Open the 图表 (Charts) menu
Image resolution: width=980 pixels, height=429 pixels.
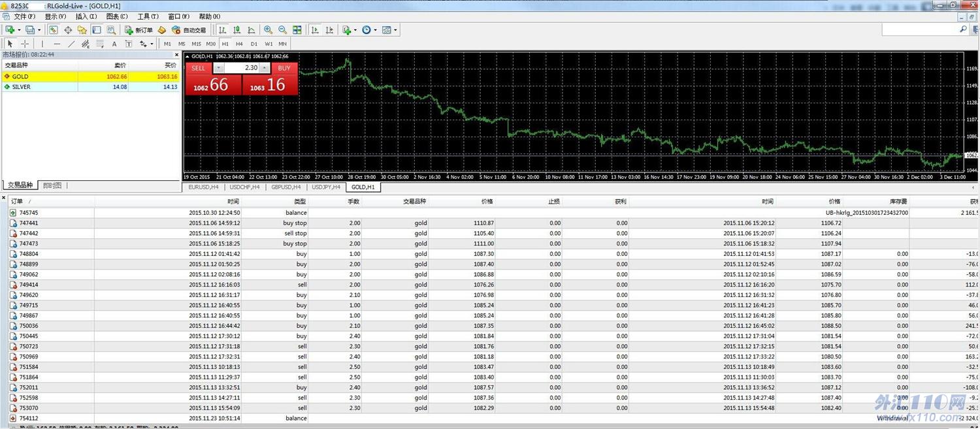[x=117, y=16]
